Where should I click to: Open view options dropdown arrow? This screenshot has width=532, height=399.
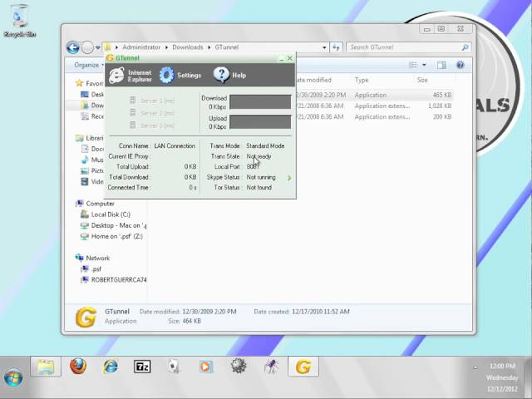pos(424,65)
